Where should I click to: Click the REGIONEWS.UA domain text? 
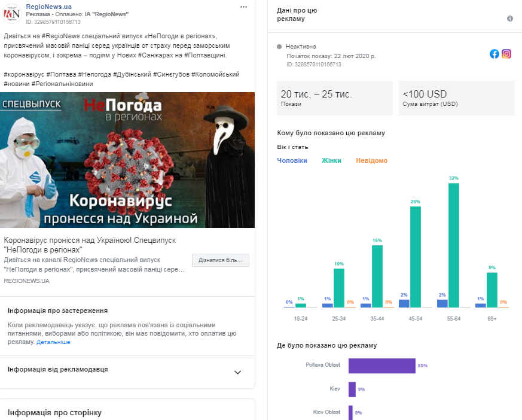(27, 281)
